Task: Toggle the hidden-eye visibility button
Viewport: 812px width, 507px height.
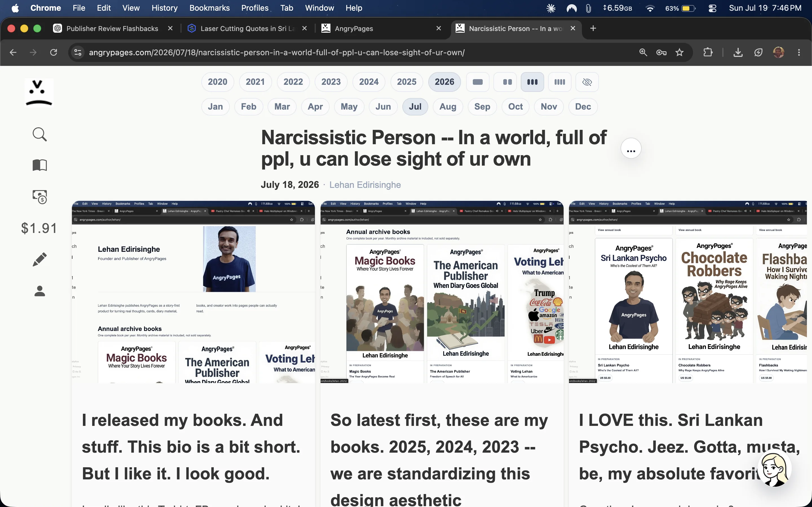Action: pos(587,82)
